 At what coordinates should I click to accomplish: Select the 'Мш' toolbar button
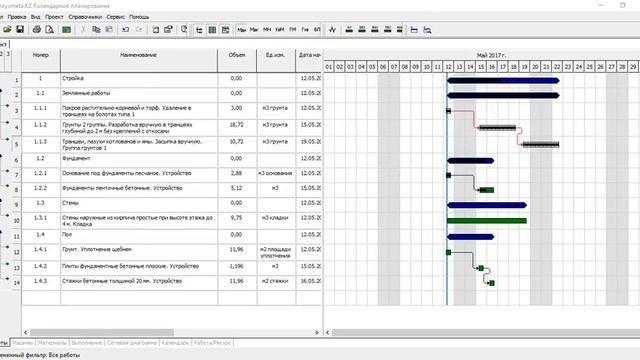pos(242,30)
